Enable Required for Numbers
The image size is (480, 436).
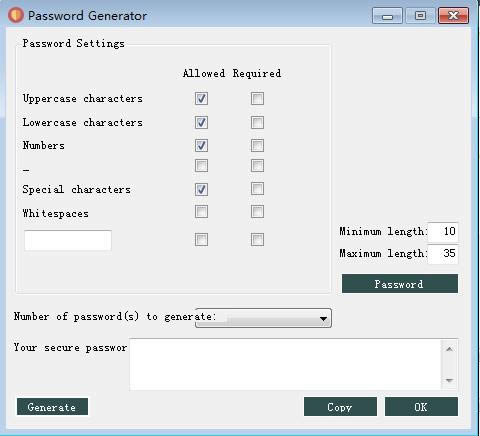coord(257,146)
